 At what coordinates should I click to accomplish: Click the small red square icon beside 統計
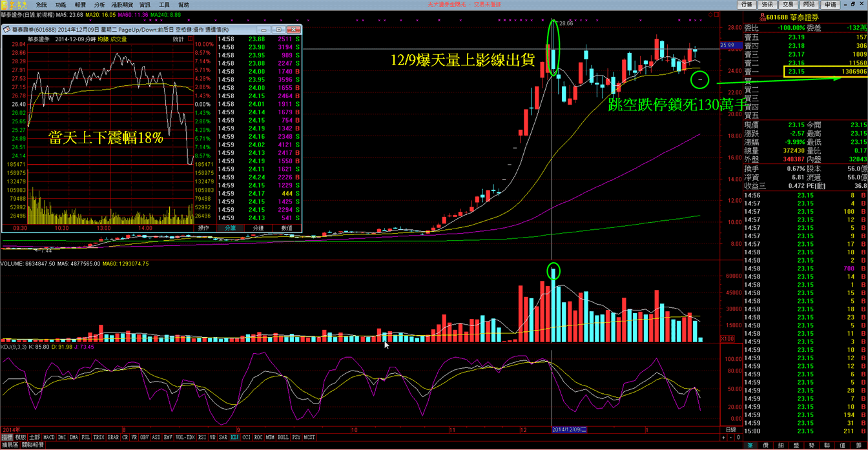(x=191, y=39)
